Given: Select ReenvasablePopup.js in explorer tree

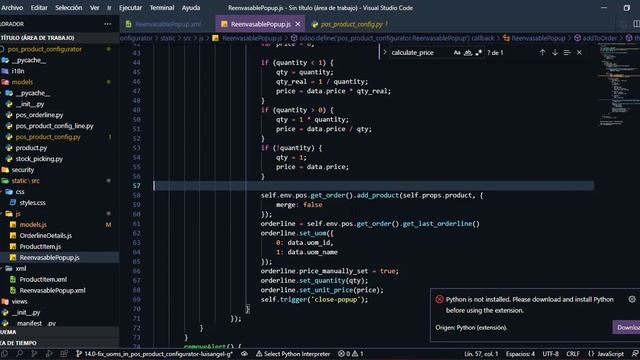Looking at the screenshot, I should tap(49, 258).
